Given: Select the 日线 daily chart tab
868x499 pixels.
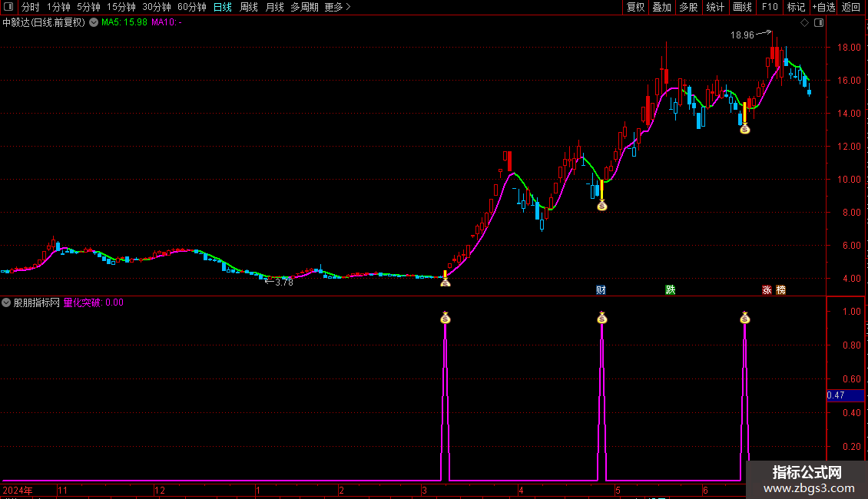Looking at the screenshot, I should tap(223, 7).
